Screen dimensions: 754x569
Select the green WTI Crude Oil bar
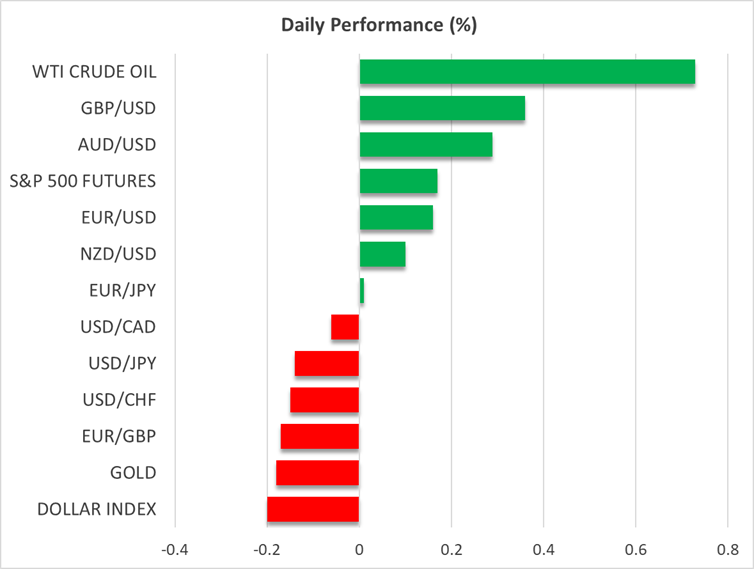[x=527, y=72]
